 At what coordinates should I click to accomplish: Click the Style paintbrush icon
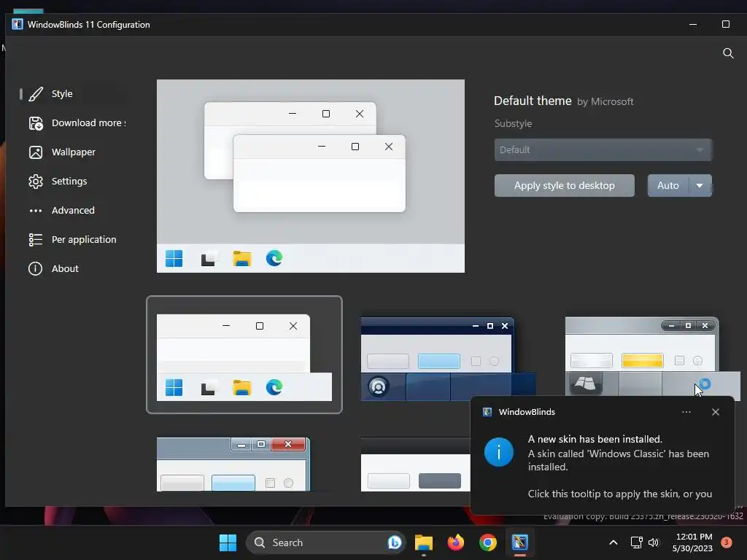(36, 94)
